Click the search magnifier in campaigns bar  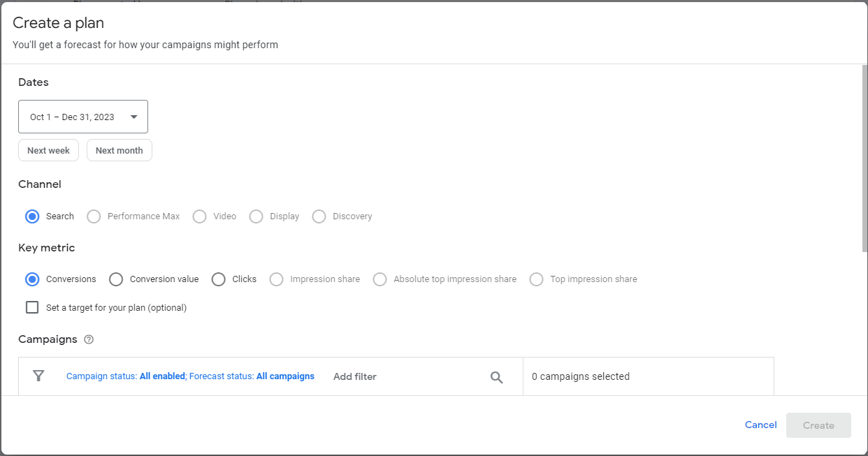coord(496,376)
